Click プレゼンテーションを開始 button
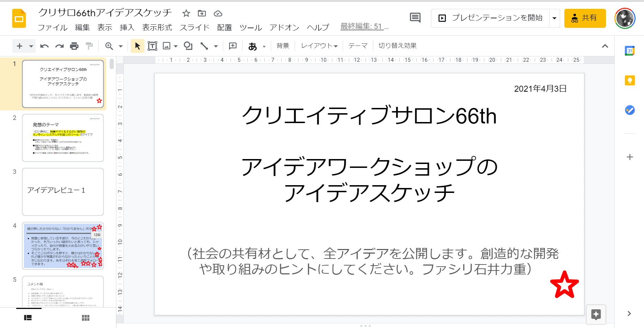644x328 pixels. tap(490, 18)
